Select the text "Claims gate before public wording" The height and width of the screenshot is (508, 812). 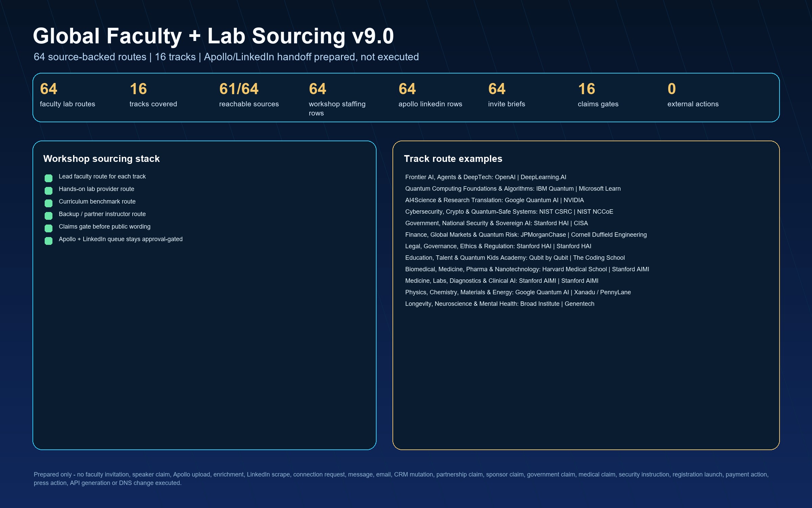pyautogui.click(x=105, y=227)
